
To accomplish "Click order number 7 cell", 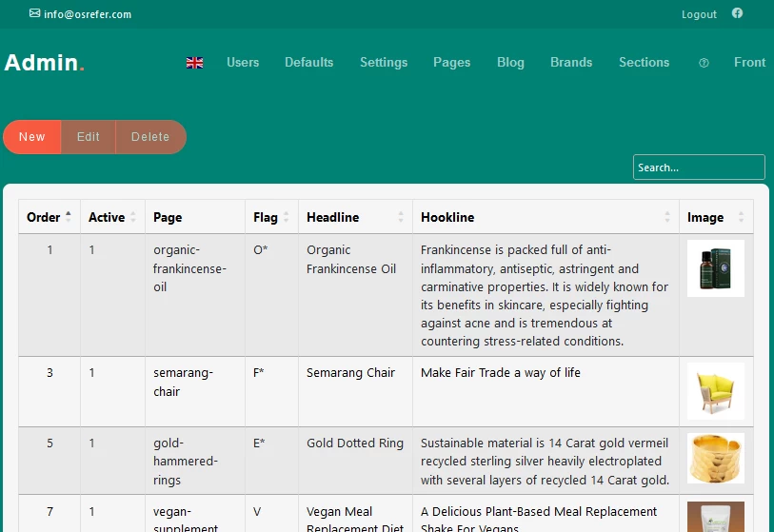I will pyautogui.click(x=50, y=512).
